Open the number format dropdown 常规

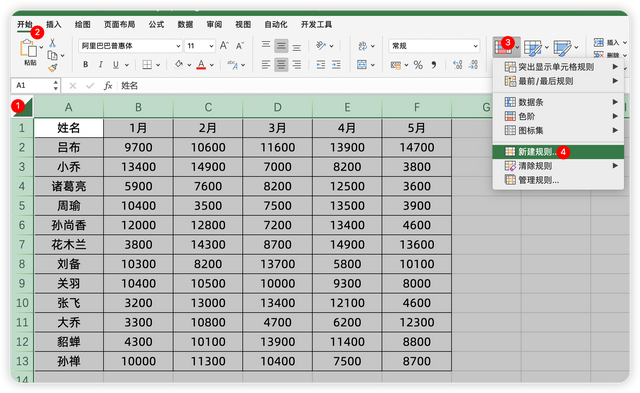pos(434,46)
